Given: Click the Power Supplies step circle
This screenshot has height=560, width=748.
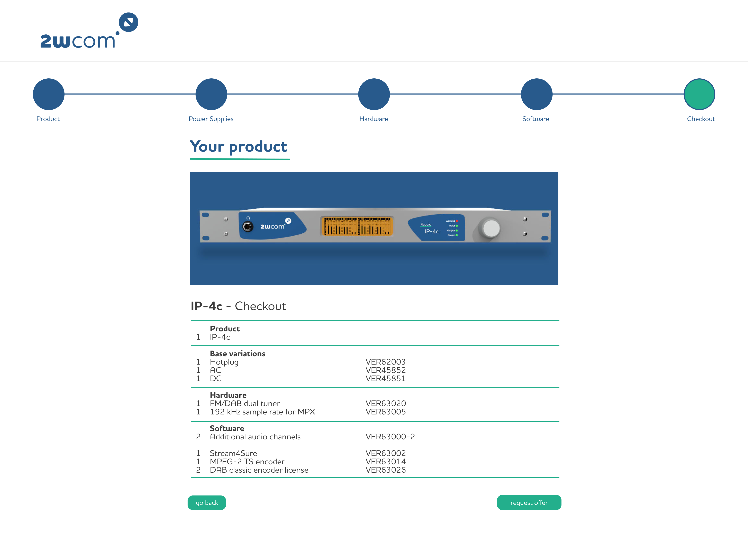Looking at the screenshot, I should (x=211, y=94).
